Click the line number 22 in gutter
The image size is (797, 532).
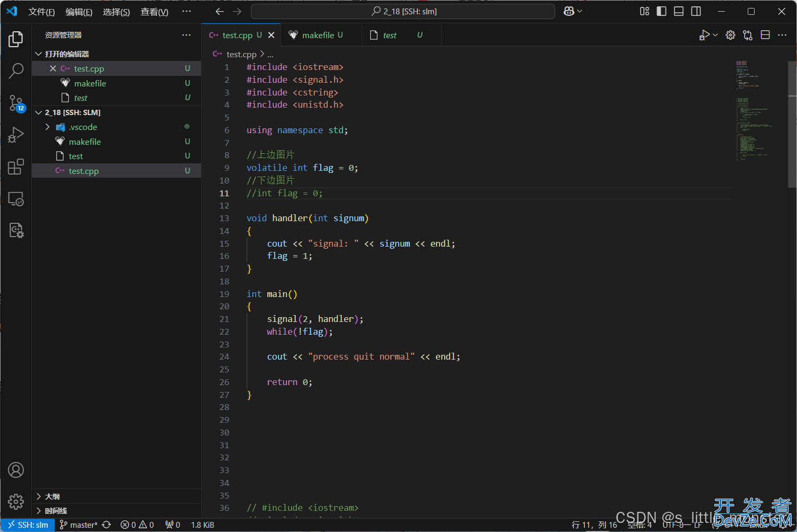224,332
